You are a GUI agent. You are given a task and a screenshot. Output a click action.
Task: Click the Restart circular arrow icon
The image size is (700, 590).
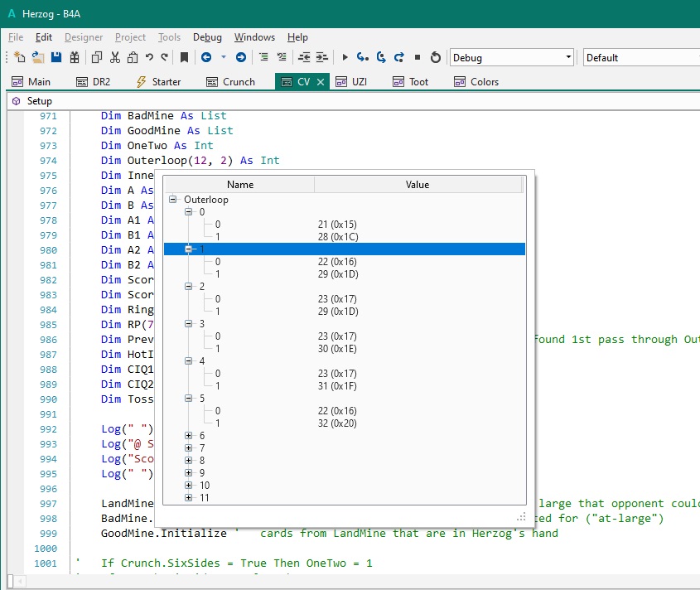tap(436, 57)
